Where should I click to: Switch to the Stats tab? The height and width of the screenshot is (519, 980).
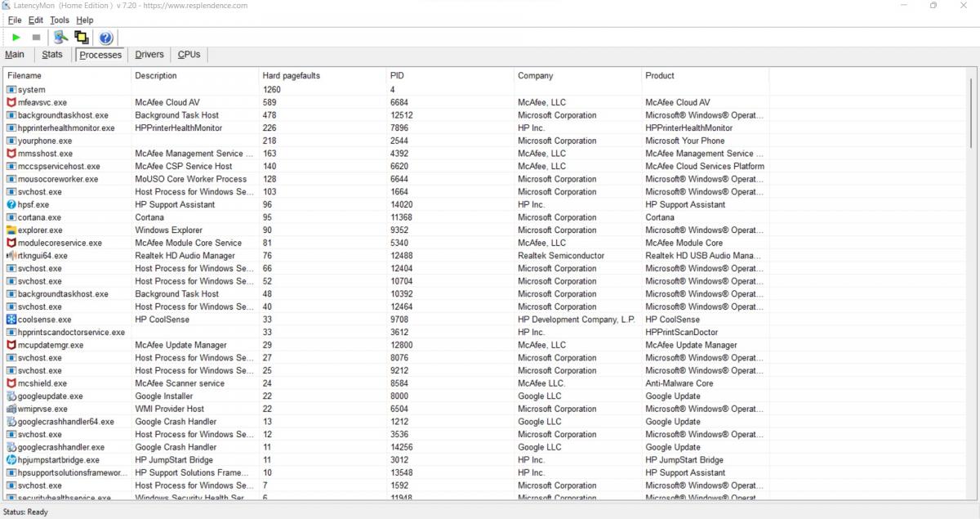[52, 55]
